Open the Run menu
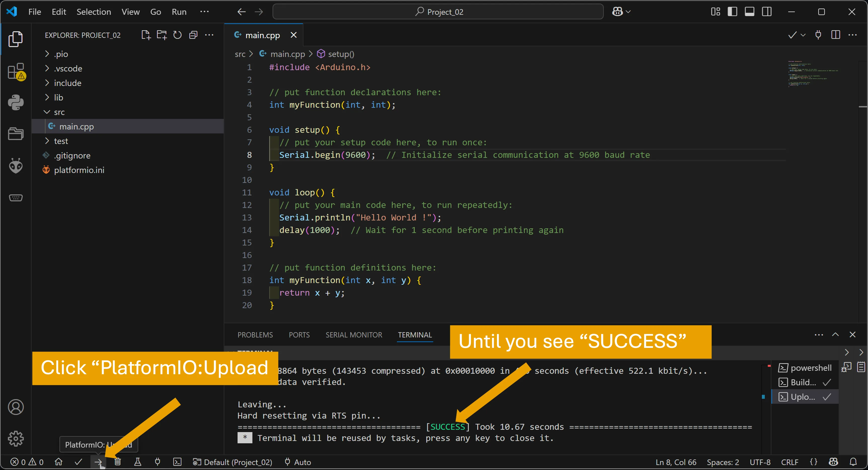Image resolution: width=868 pixels, height=470 pixels. (179, 12)
